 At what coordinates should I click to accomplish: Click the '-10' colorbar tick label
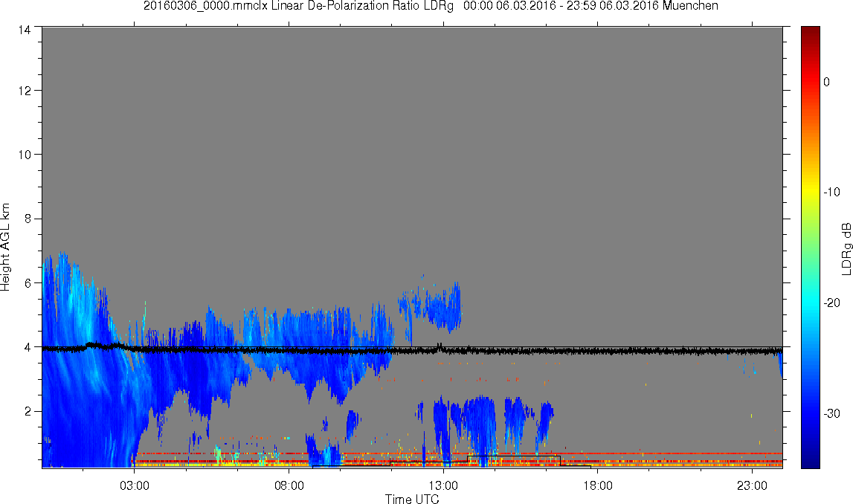831,192
